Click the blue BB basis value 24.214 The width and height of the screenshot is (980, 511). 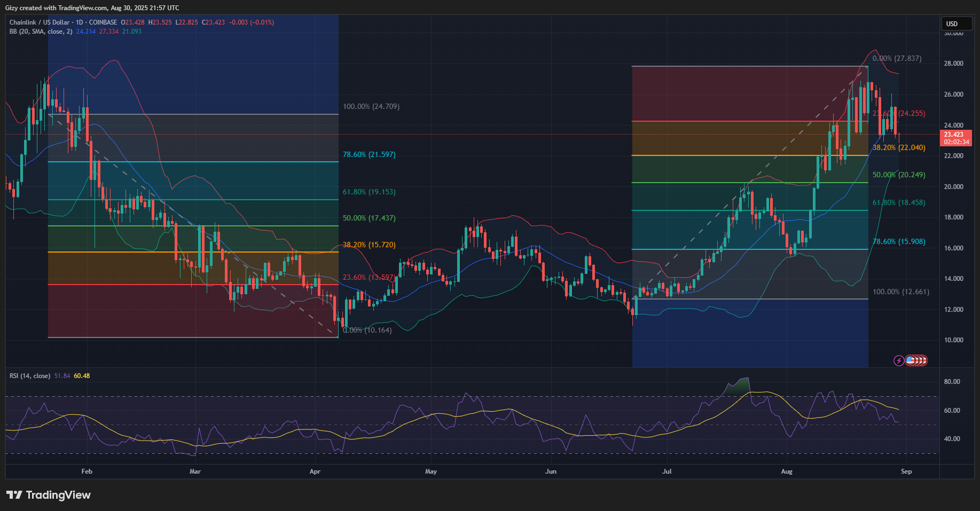85,32
